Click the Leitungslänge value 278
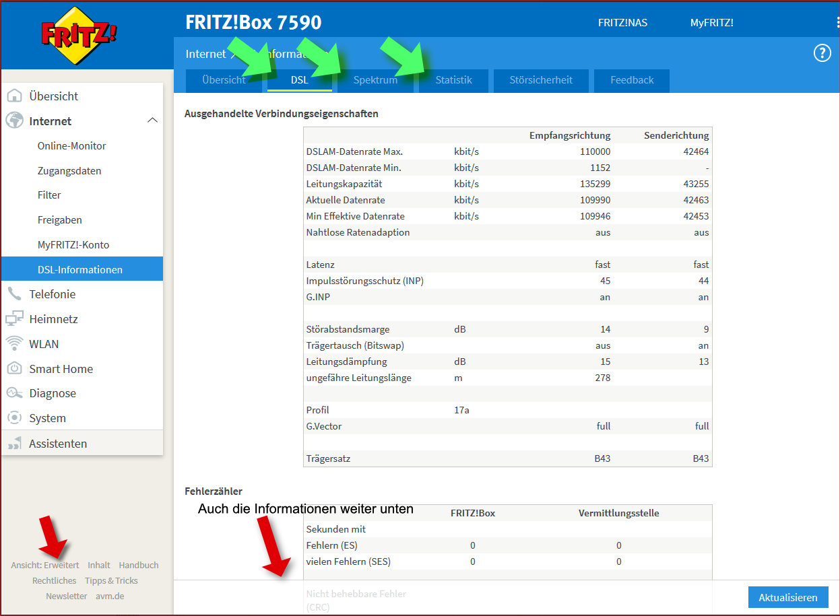Screen dimensions: 840x616 603,378
